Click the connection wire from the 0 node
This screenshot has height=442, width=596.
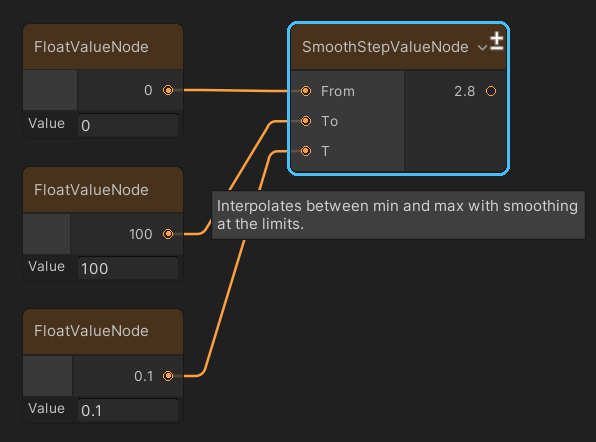coord(236,90)
